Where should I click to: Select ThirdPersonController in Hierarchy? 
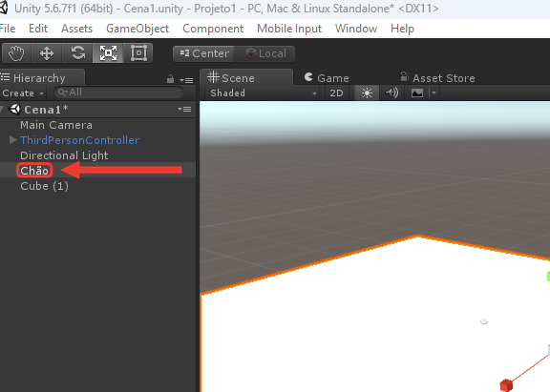pos(97,140)
